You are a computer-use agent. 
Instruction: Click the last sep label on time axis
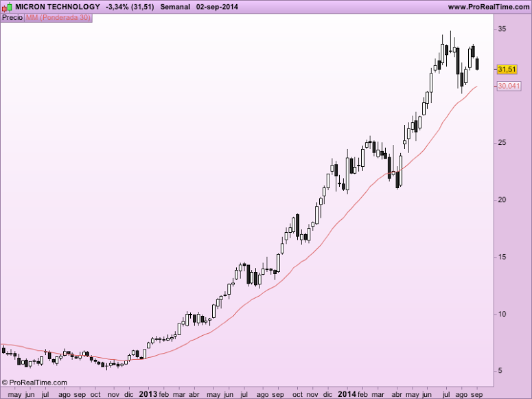477,395
